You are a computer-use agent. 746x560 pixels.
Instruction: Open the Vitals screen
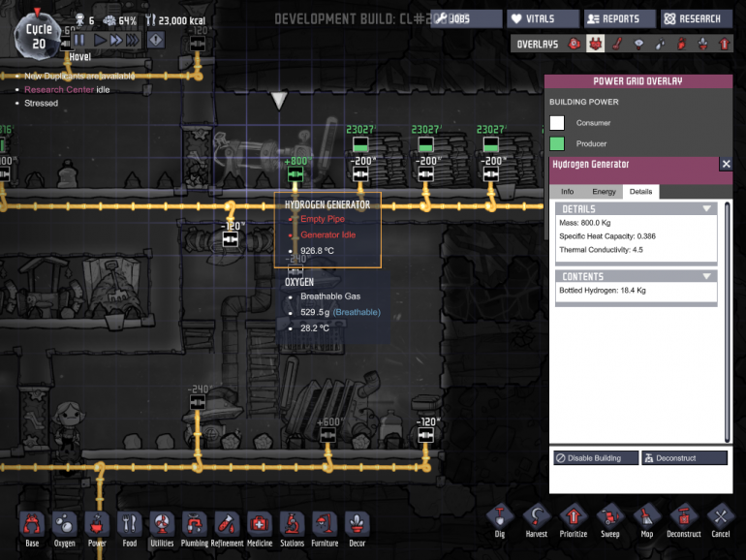(x=543, y=18)
